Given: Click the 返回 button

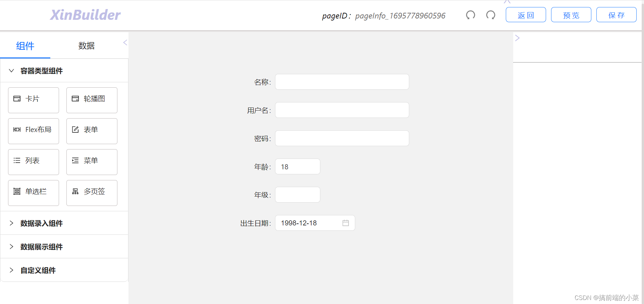Looking at the screenshot, I should pyautogui.click(x=526, y=15).
